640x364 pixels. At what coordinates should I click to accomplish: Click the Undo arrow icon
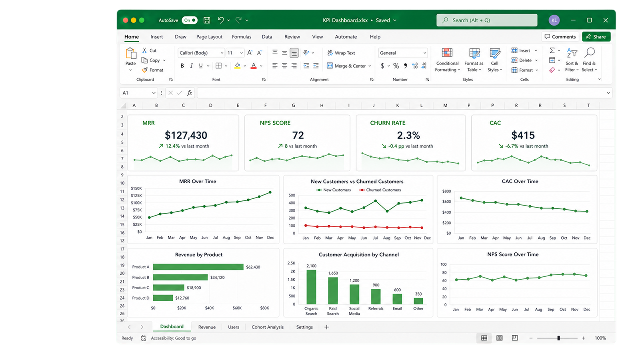point(221,20)
